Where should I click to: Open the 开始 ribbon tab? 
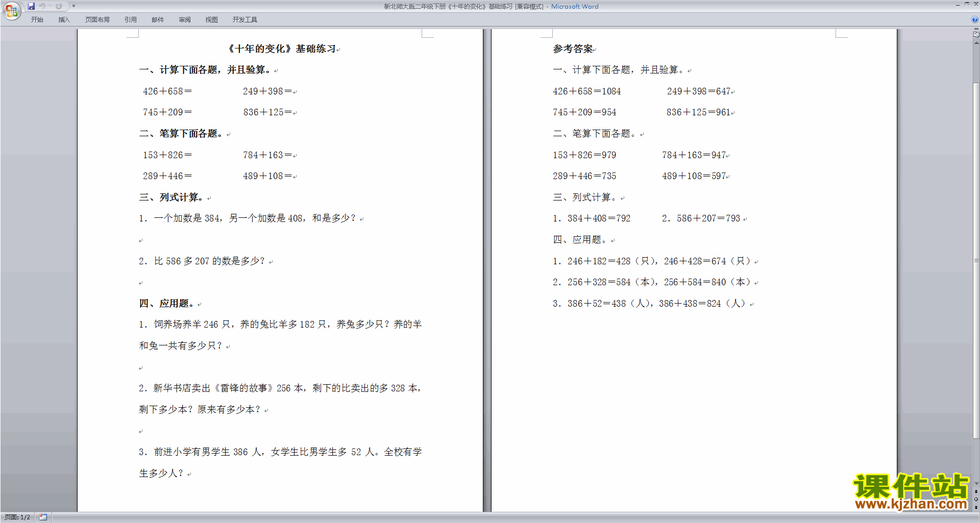37,20
